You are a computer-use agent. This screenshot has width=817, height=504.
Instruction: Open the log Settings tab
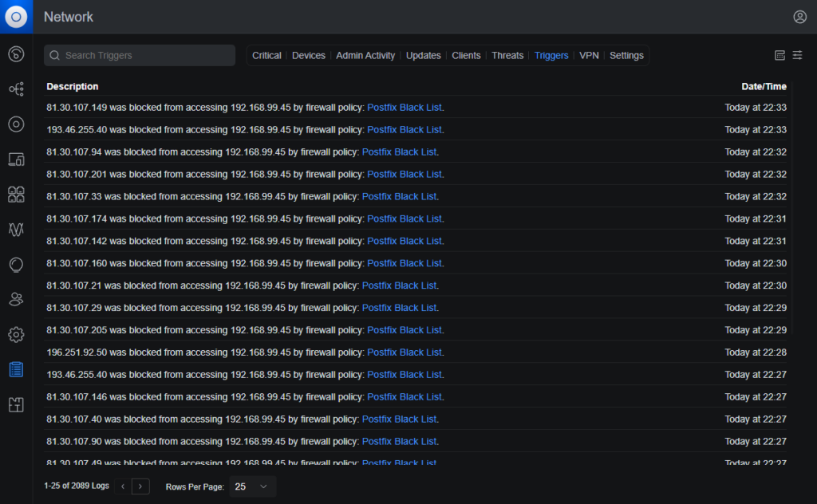(x=626, y=55)
